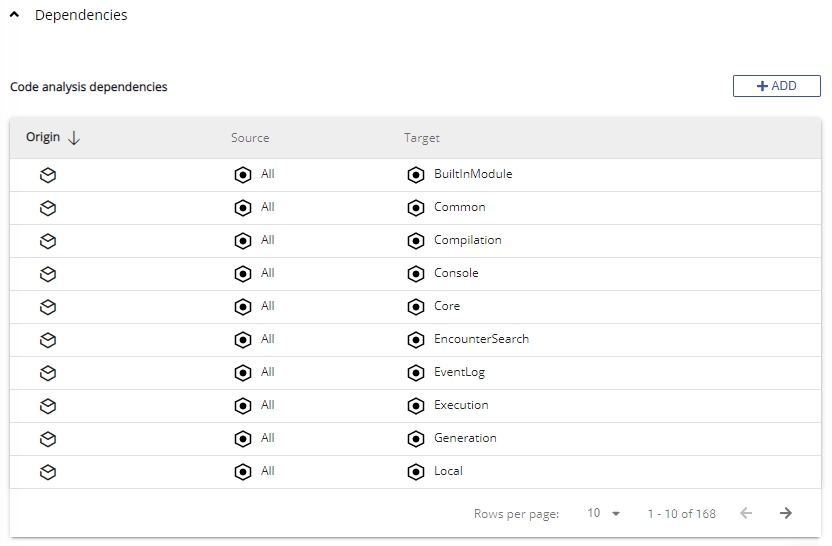The height and width of the screenshot is (546, 832).
Task: Click origin cube icon in Console row
Action: [48, 274]
